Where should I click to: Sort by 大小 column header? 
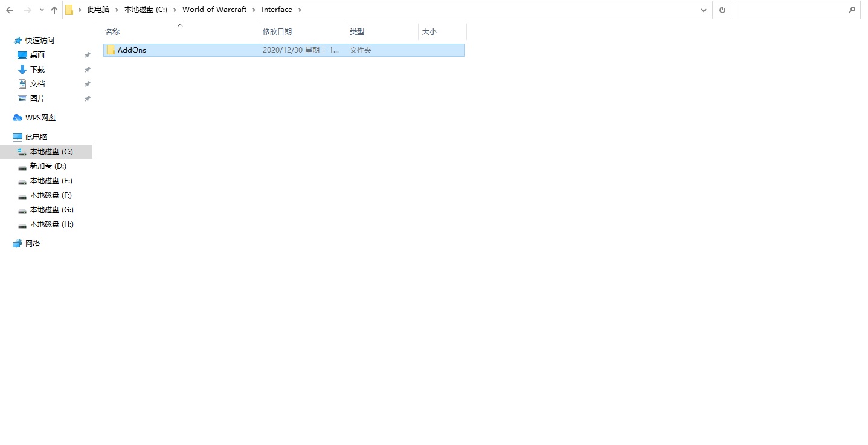point(429,32)
